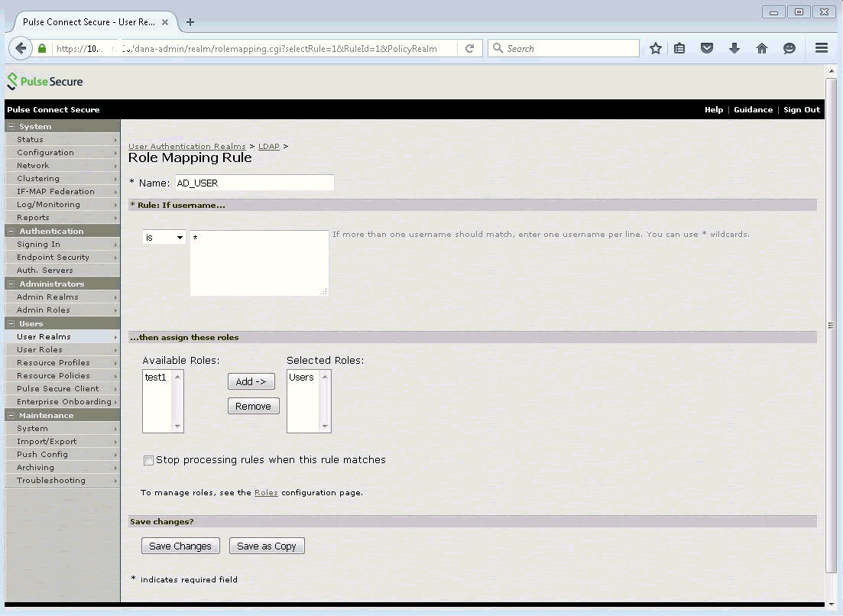Open the bookmarks list icon
The image size is (843, 616).
point(679,48)
